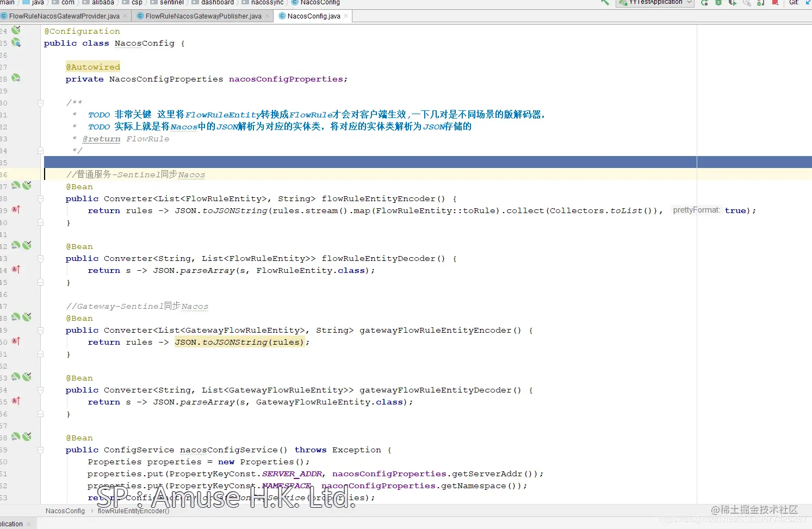Click the Run with Coverage icon

pyautogui.click(x=733, y=2)
